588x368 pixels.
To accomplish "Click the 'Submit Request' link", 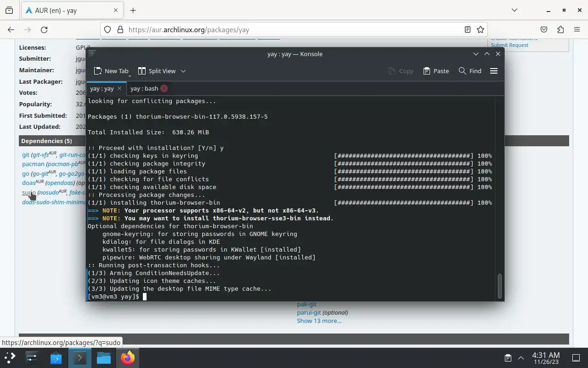I will pos(509,45).
